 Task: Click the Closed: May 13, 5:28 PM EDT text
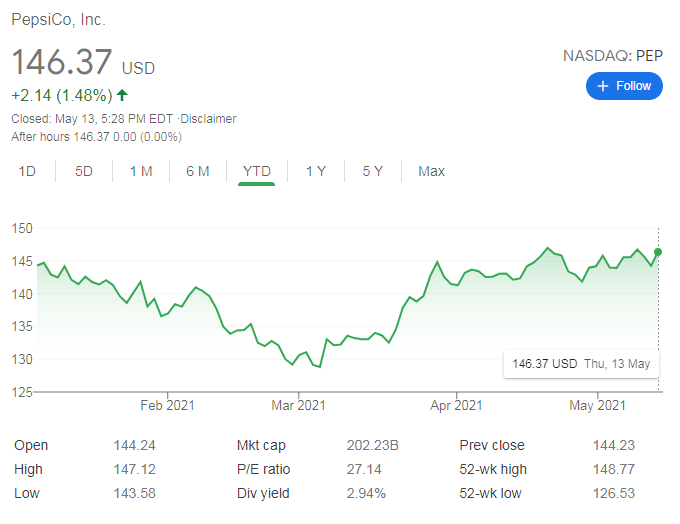92,119
